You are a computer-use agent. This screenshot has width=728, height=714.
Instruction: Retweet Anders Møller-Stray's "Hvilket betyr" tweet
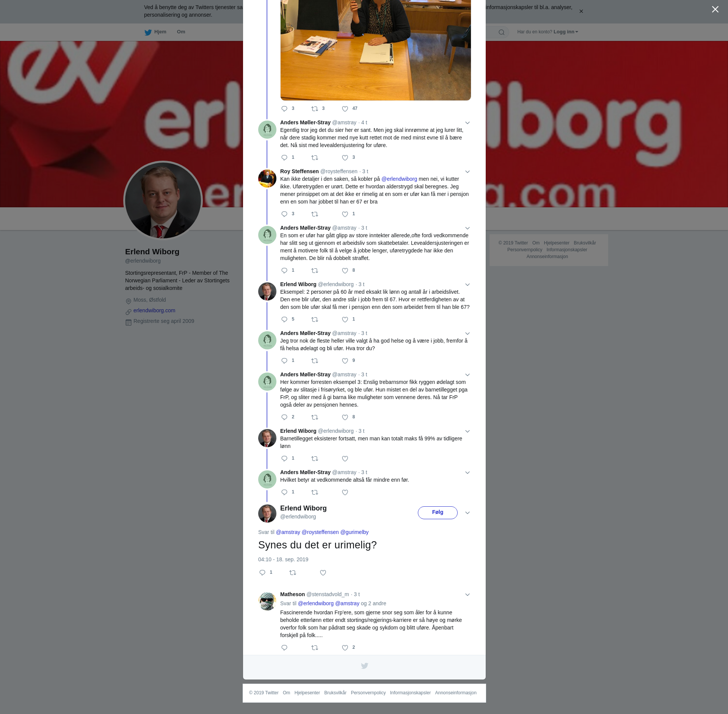click(x=315, y=492)
